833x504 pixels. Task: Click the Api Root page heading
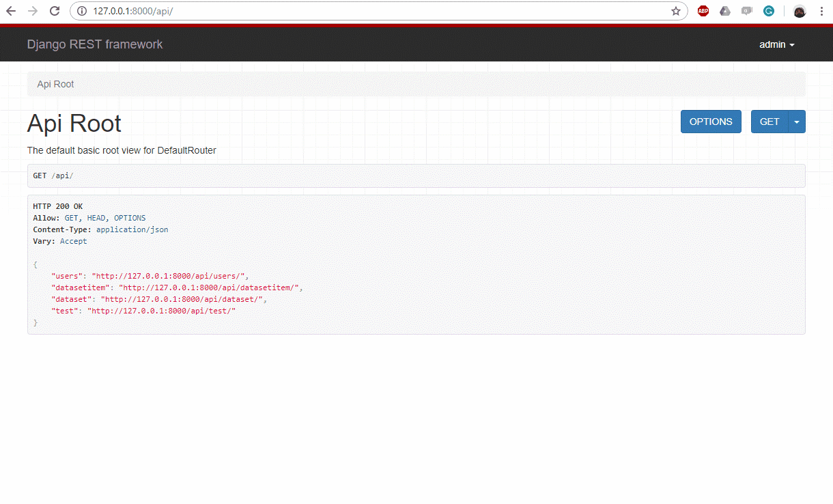point(74,124)
